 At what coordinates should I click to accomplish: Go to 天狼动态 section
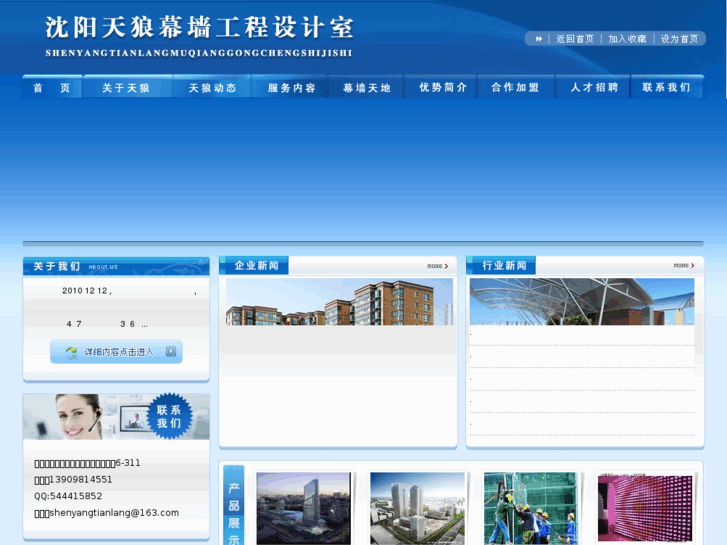coord(212,87)
